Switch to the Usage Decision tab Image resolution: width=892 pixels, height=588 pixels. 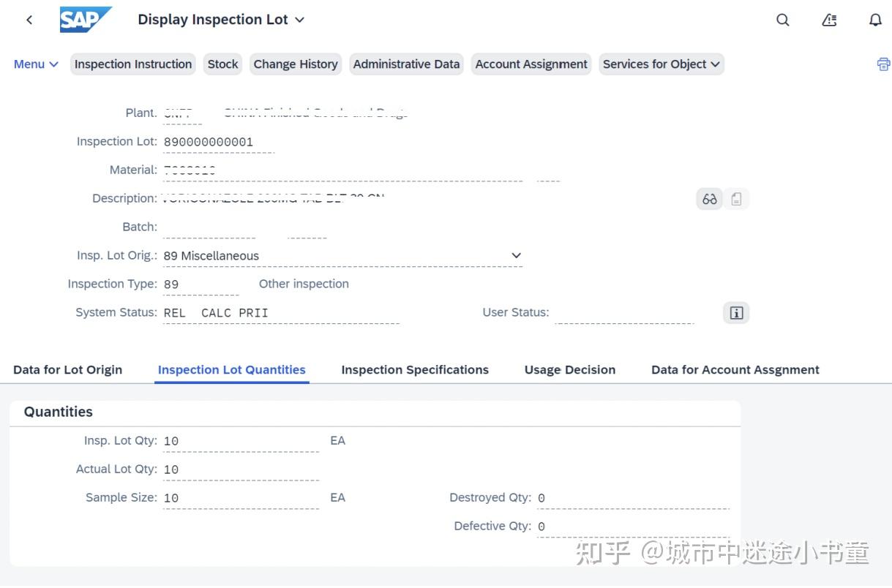[569, 370]
